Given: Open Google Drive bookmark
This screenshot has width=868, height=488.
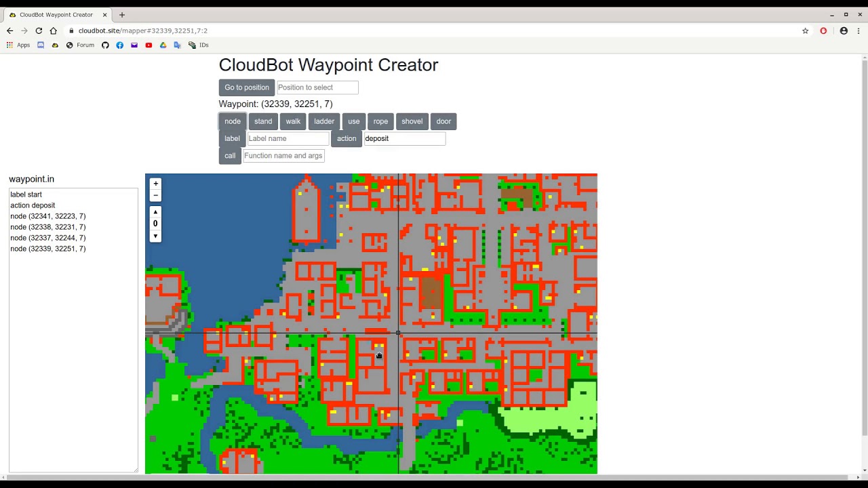Looking at the screenshot, I should (x=163, y=45).
